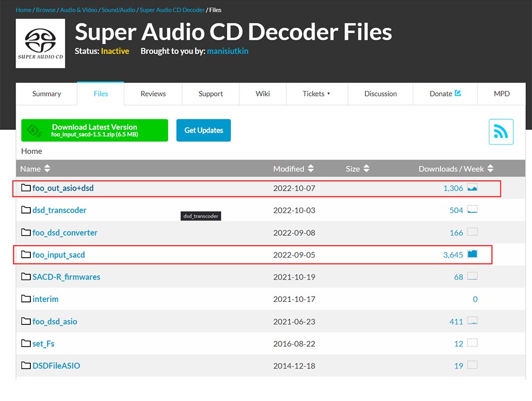Click Download Latest Version button

click(95, 130)
